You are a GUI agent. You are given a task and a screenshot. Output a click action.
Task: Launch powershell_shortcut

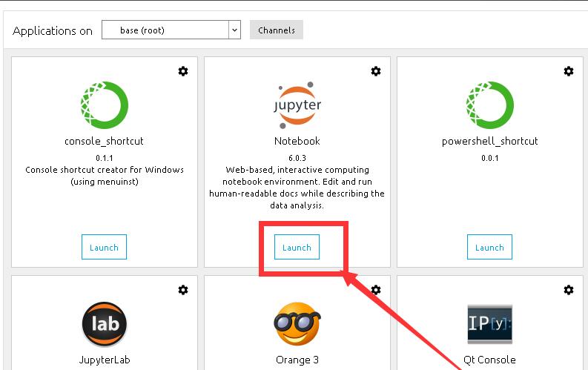click(x=489, y=247)
